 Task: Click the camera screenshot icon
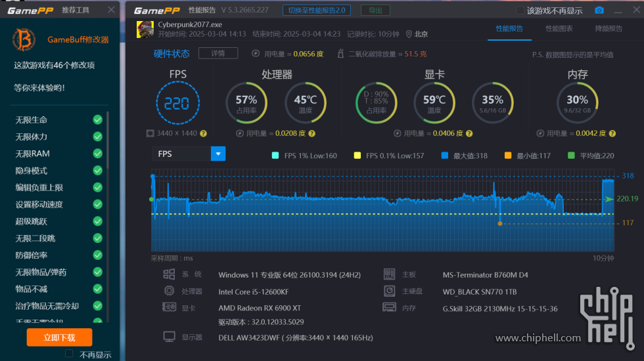tap(599, 11)
